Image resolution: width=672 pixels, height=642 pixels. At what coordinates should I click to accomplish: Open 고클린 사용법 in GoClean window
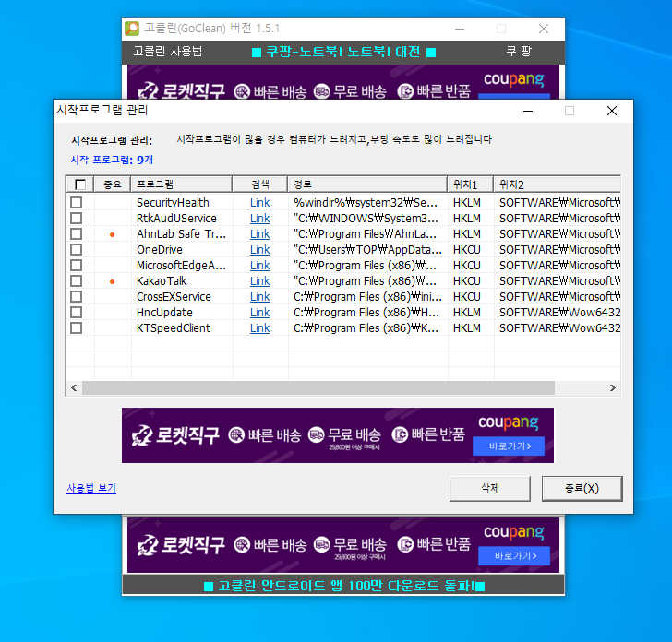pos(168,52)
